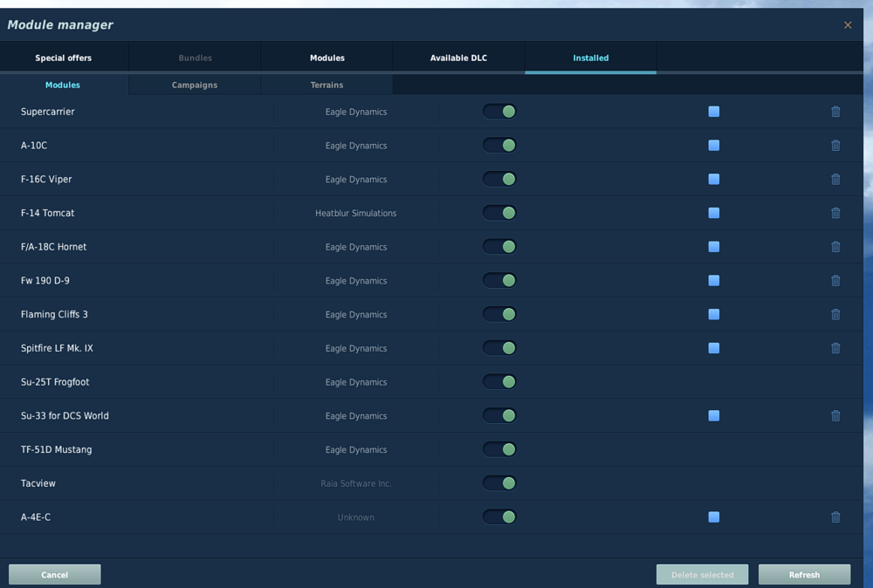Image resolution: width=873 pixels, height=588 pixels.
Task: Click trash icon for Su-33 for DCS World
Action: 835,415
